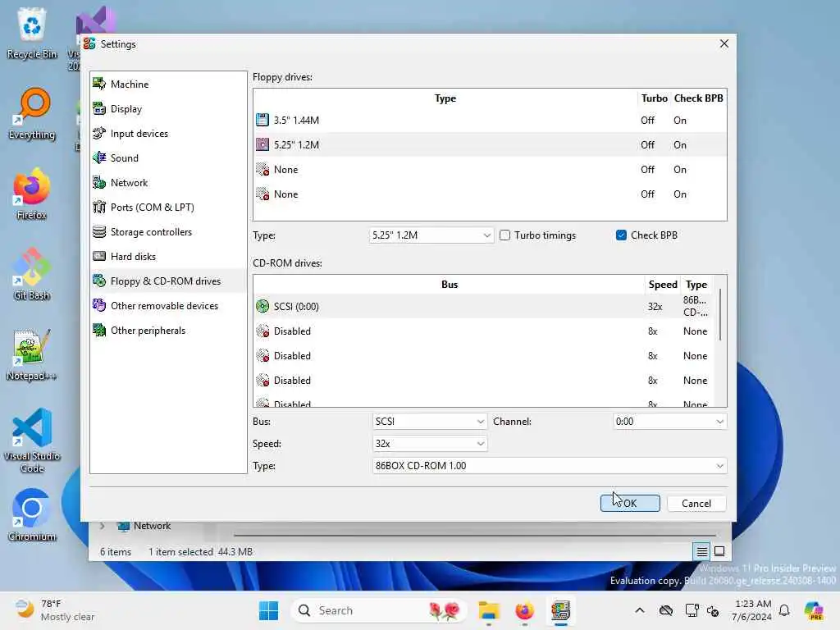Open File Explorer from the taskbar
Image resolution: width=840 pixels, height=630 pixels.
[x=489, y=610]
